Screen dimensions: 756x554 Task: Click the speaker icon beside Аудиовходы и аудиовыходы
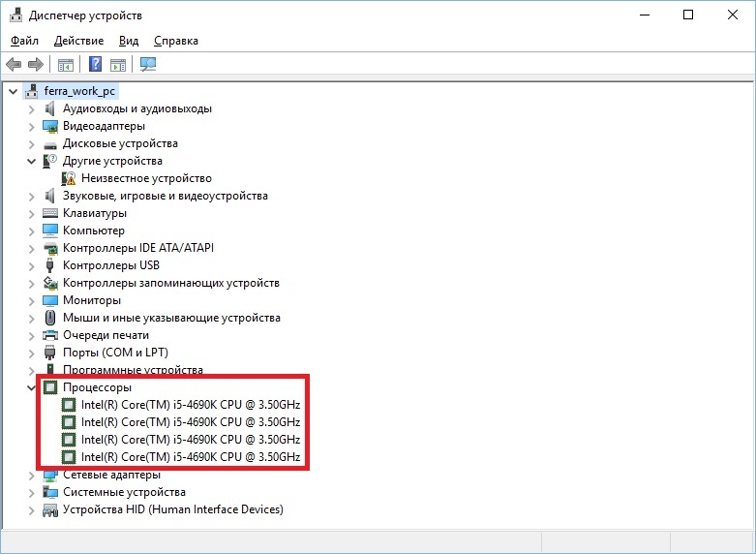click(49, 108)
